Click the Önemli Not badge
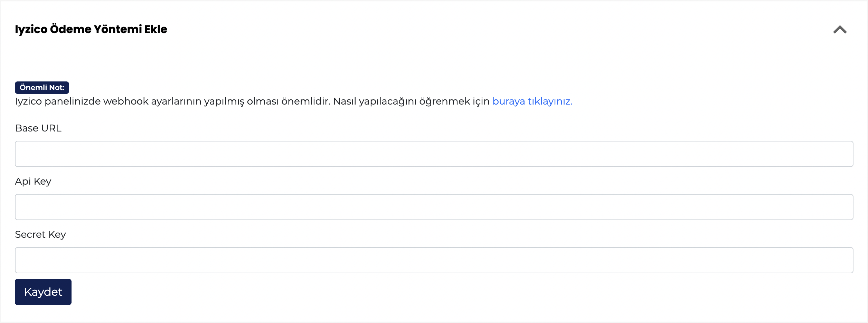The width and height of the screenshot is (868, 323). point(42,88)
